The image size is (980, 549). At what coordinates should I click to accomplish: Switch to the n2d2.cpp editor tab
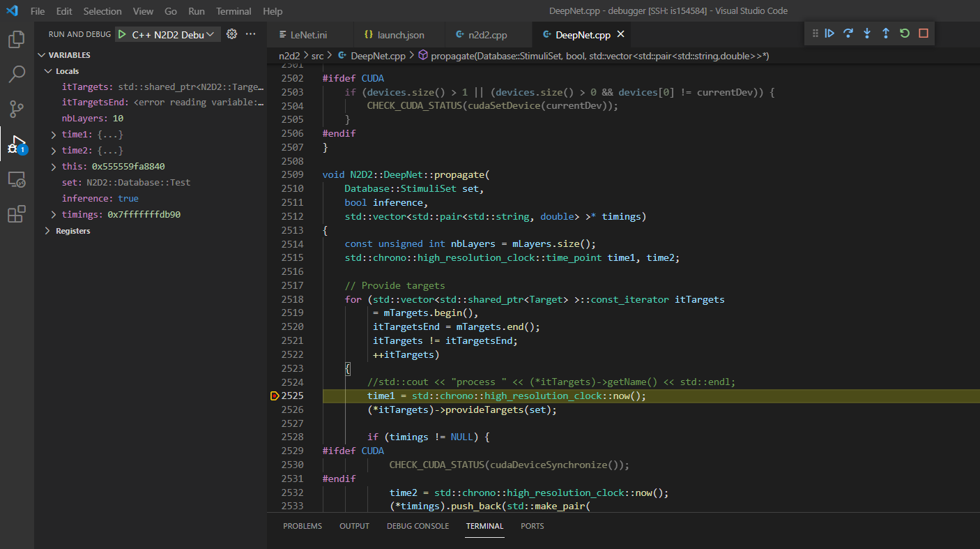487,35
